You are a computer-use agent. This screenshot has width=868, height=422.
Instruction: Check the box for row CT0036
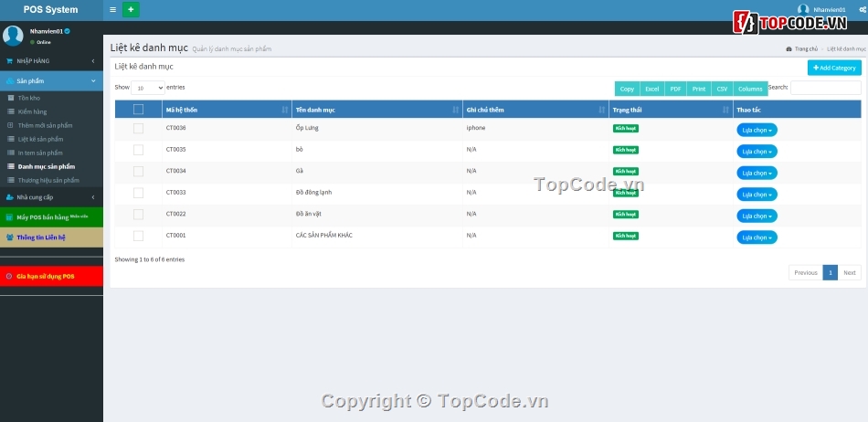[x=138, y=129]
